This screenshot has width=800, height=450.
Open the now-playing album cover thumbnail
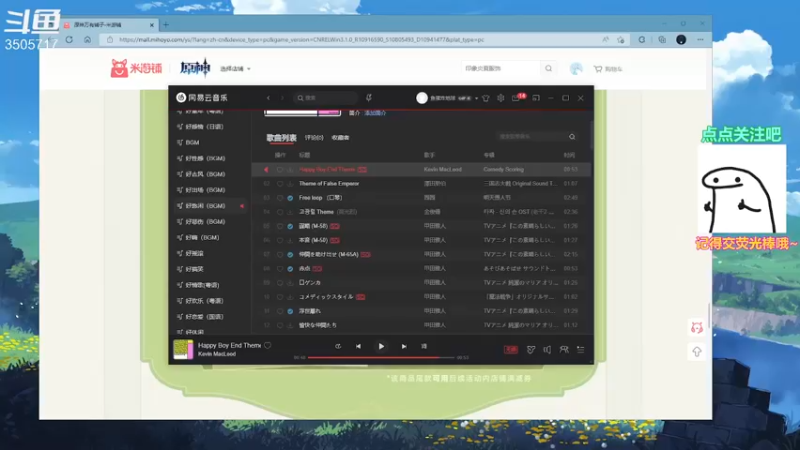pyautogui.click(x=183, y=349)
